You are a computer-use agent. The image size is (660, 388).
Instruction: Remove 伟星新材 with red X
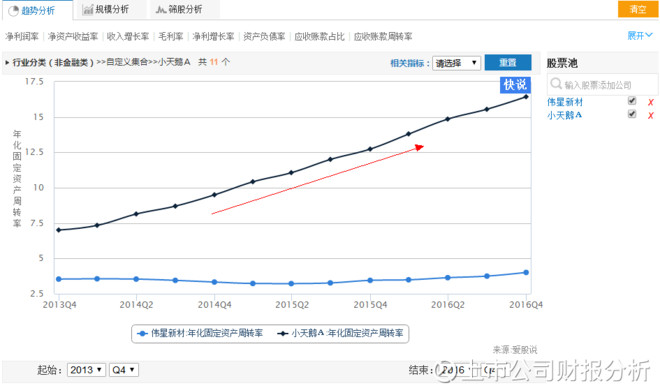(651, 102)
